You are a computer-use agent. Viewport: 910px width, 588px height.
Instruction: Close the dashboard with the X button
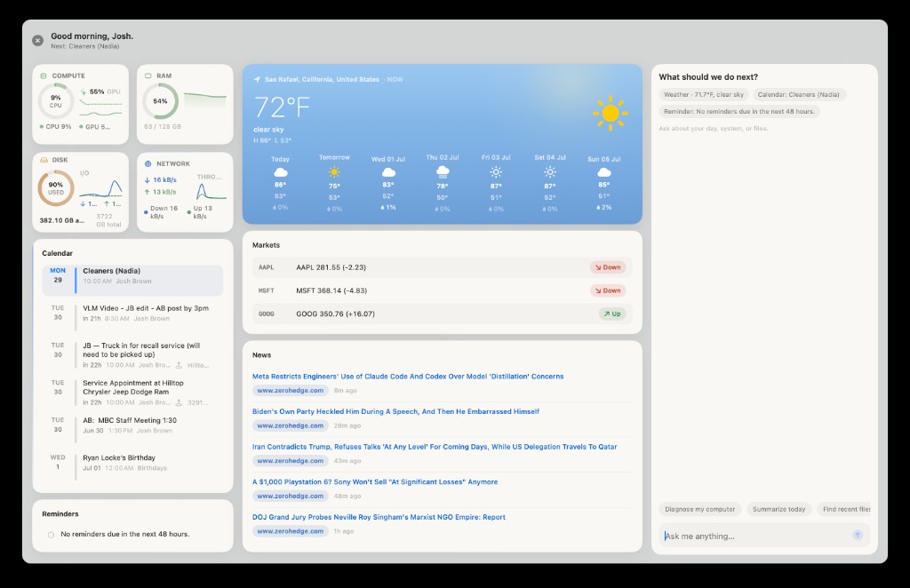tap(37, 41)
